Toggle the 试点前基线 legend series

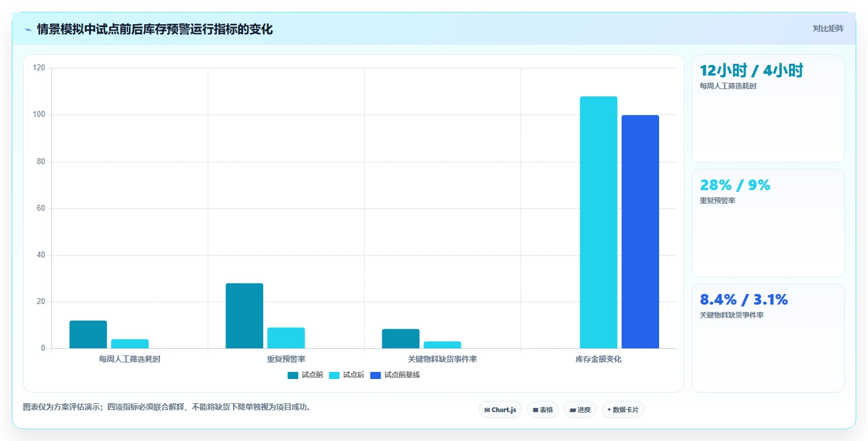point(395,375)
